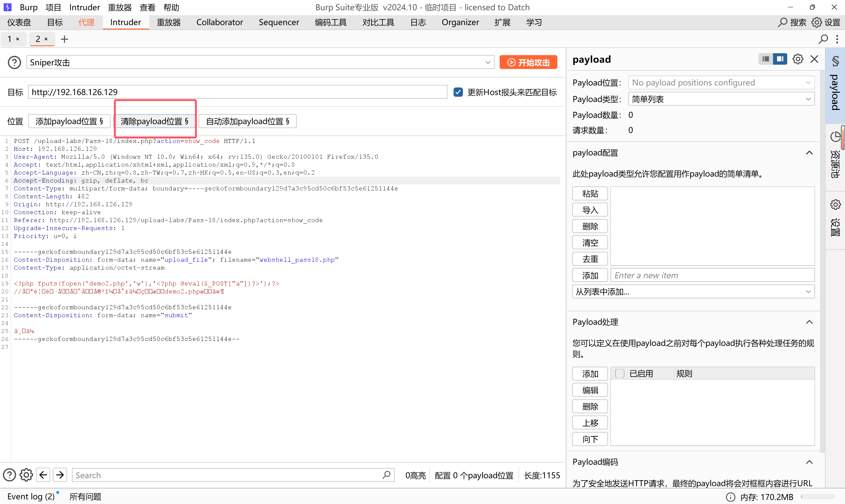The height and width of the screenshot is (504, 845).
Task: Open payload panel settings gear icon
Action: tap(797, 59)
